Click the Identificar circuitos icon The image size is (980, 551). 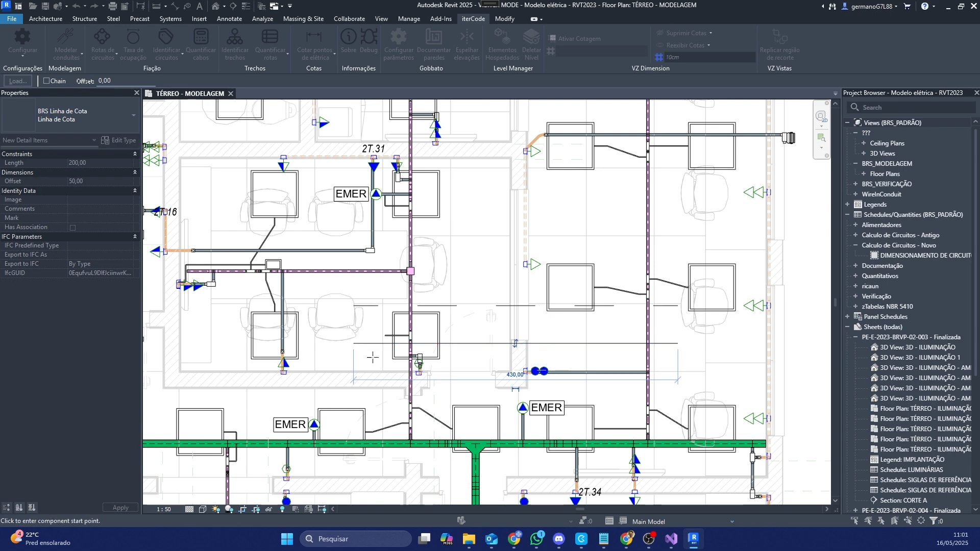point(166,37)
